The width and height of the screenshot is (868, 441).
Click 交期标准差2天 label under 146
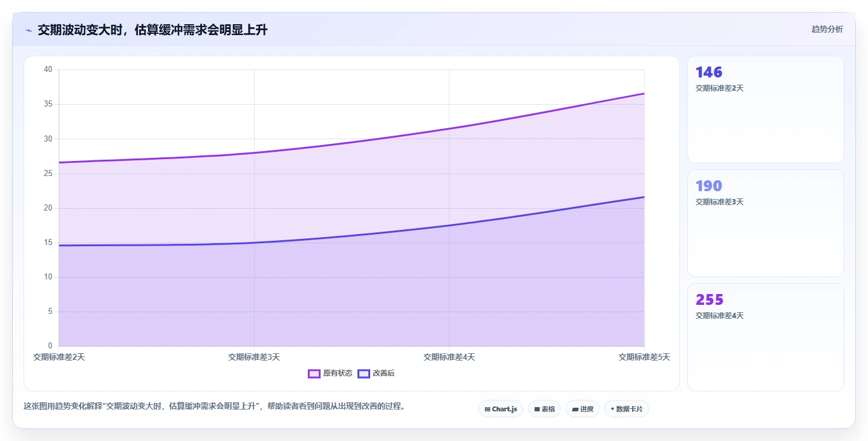click(x=720, y=88)
